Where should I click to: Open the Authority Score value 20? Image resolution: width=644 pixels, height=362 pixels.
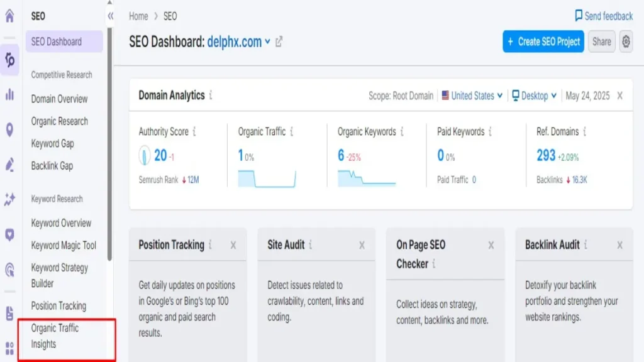point(160,156)
